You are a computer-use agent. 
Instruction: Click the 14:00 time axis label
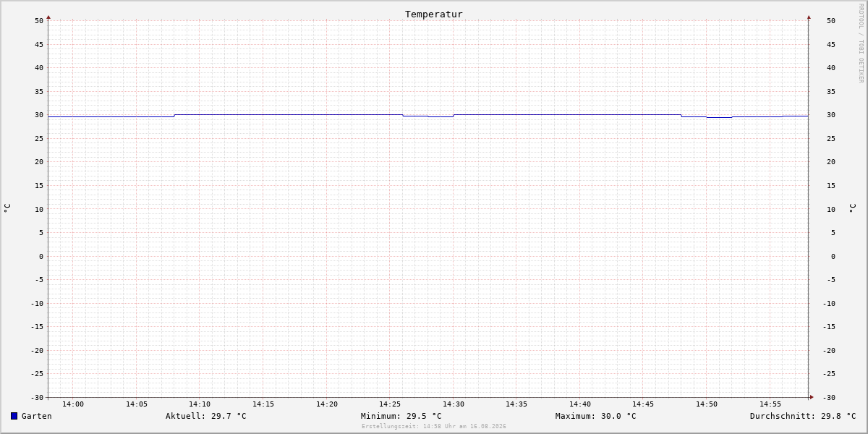click(x=73, y=404)
